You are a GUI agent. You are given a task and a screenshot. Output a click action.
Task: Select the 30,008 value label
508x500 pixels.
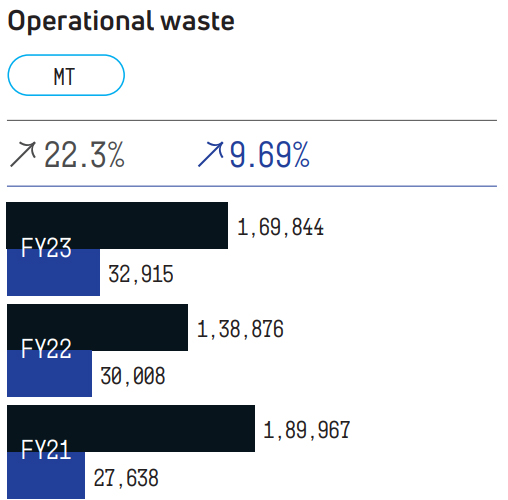pyautogui.click(x=133, y=376)
